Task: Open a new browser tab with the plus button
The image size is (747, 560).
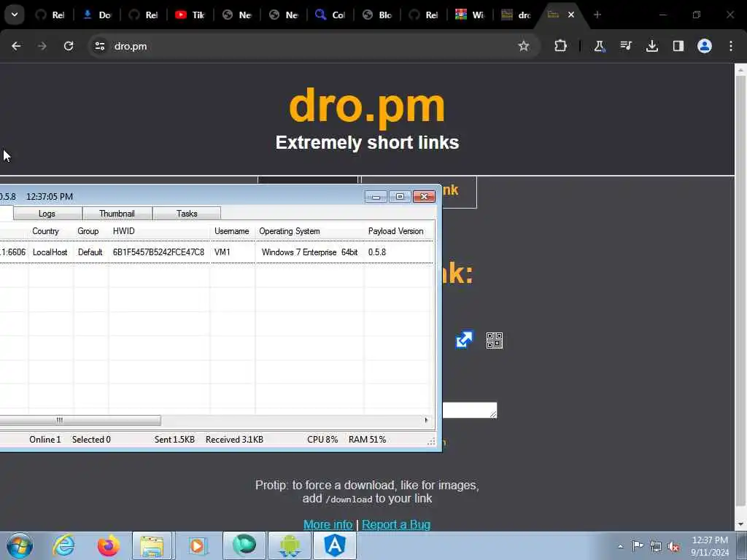Action: coord(597,15)
